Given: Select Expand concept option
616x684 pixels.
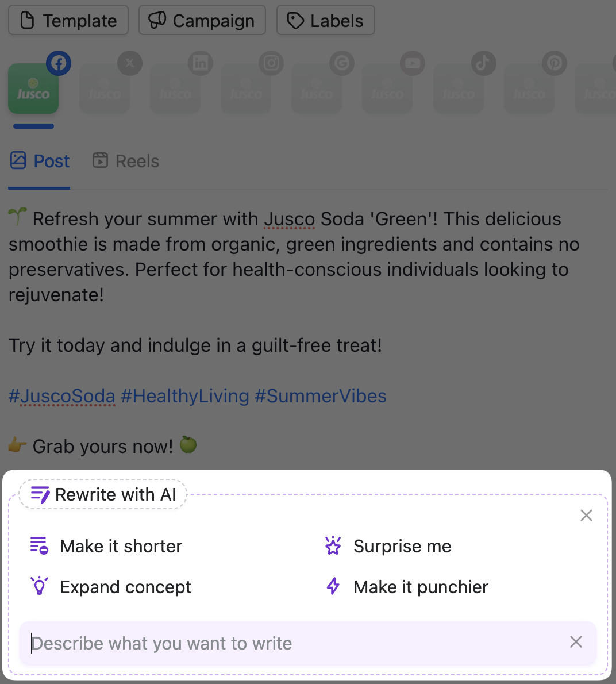Looking at the screenshot, I should pyautogui.click(x=111, y=587).
